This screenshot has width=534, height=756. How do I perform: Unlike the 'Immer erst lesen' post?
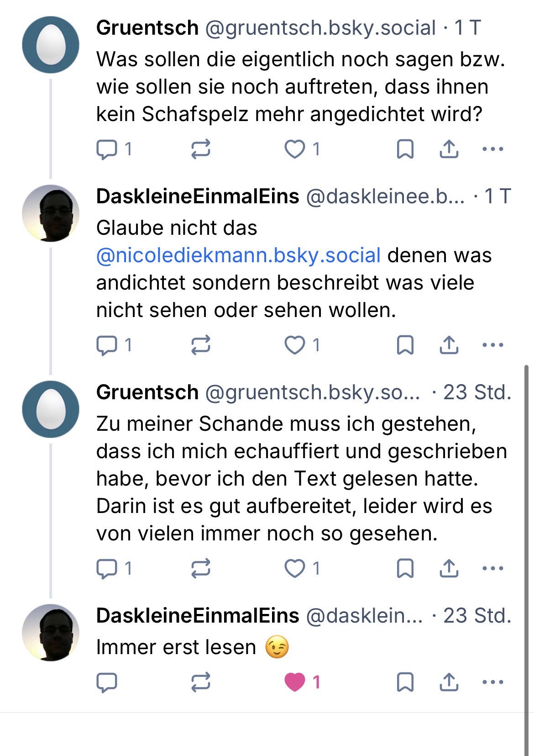(295, 682)
